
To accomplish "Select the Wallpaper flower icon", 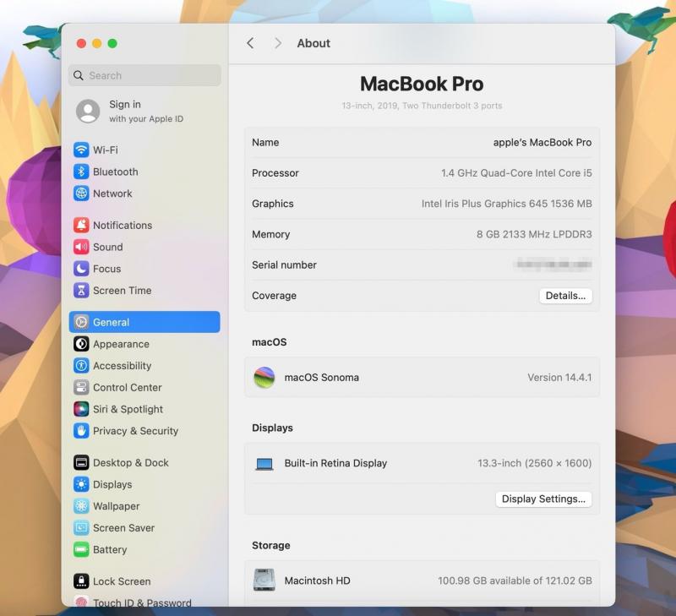I will click(x=81, y=506).
